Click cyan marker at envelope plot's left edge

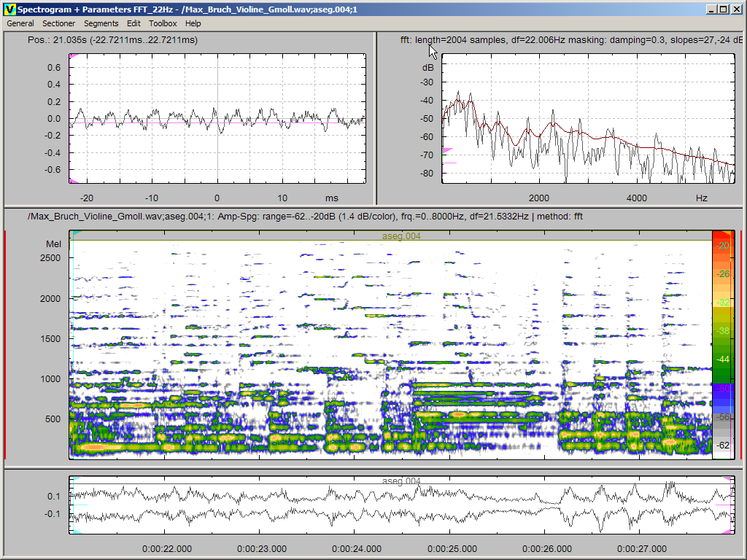75,479
